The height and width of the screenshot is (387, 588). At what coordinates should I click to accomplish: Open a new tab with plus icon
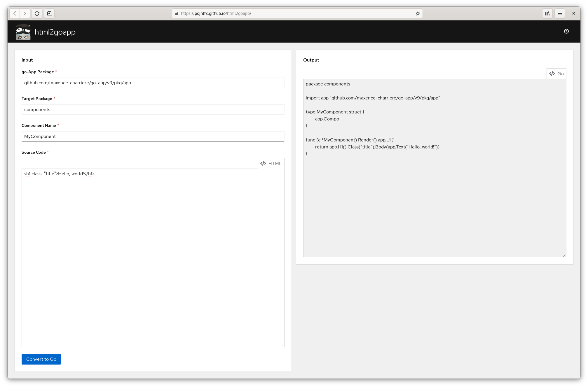point(49,13)
